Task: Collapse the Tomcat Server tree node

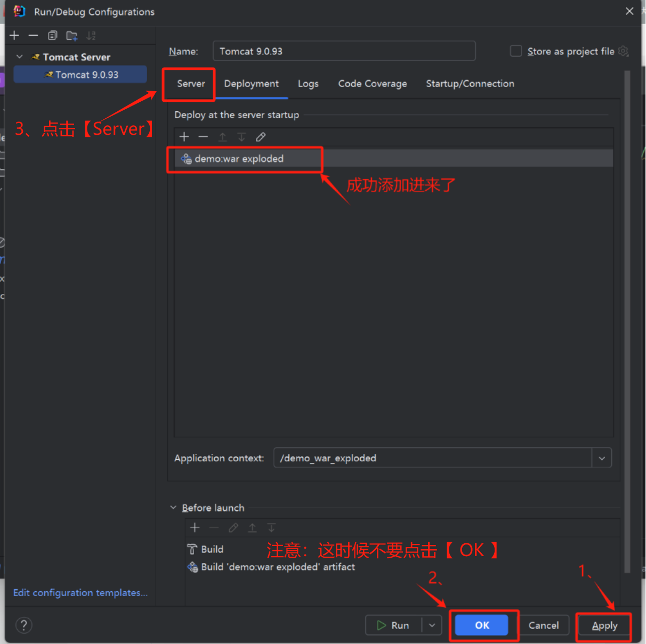Action: [20, 57]
